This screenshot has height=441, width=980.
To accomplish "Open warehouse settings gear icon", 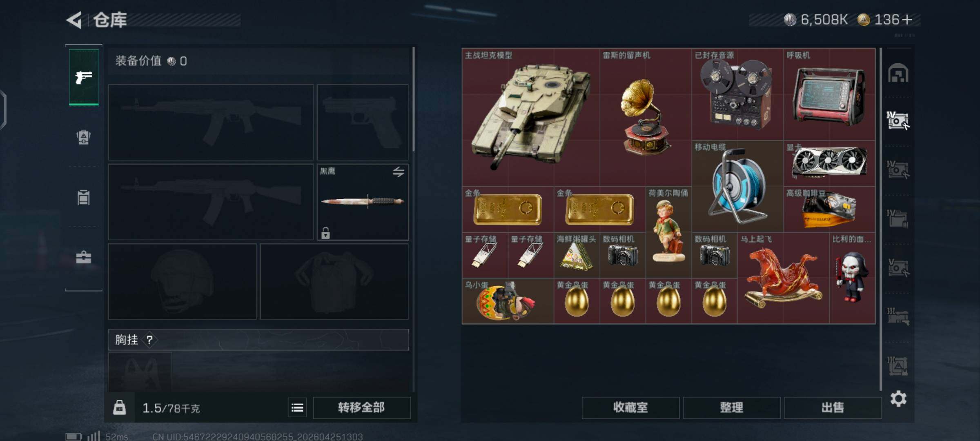I will click(x=898, y=399).
